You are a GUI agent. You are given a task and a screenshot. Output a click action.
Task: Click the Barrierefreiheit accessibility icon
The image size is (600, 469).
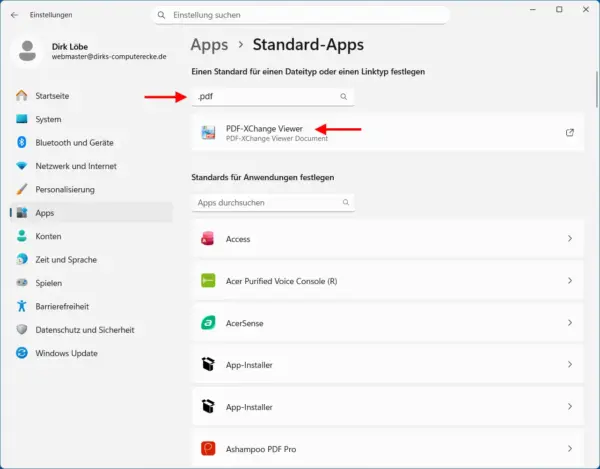tap(22, 306)
